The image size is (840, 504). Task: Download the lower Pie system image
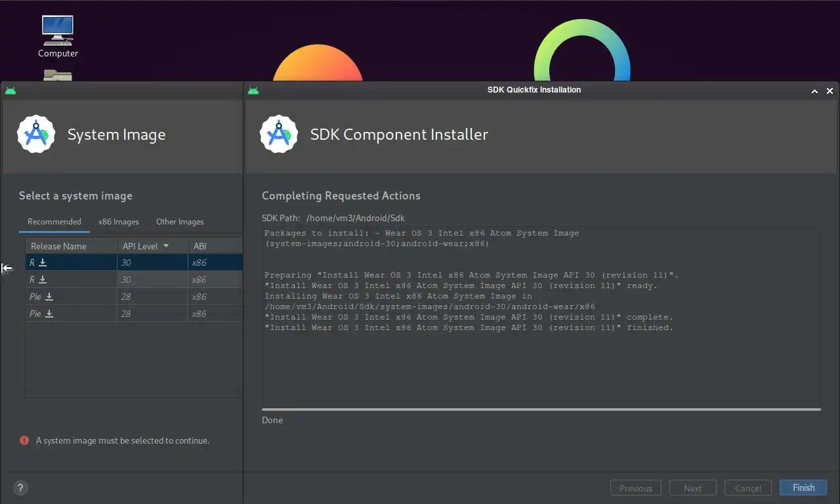point(49,314)
